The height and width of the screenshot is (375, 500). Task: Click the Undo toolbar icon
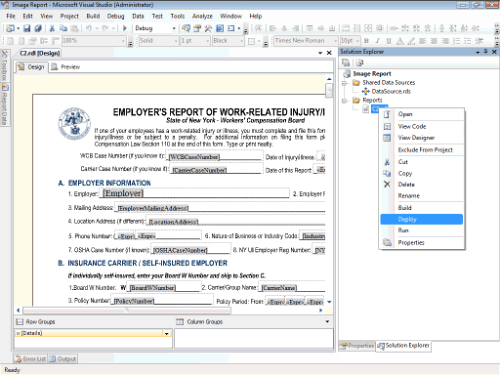(89, 28)
